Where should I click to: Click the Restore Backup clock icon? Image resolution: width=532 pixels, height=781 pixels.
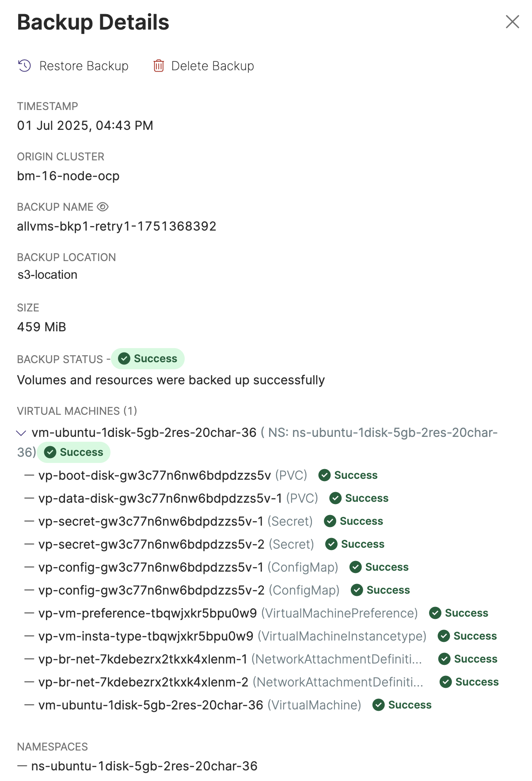point(24,66)
